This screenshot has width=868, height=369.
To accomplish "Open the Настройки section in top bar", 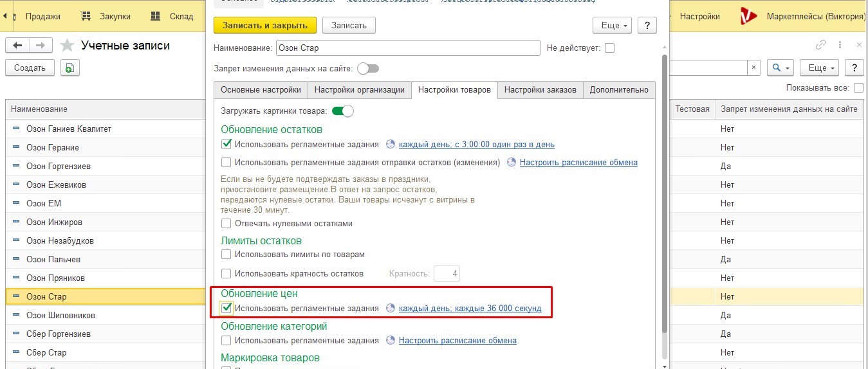I will tap(700, 16).
